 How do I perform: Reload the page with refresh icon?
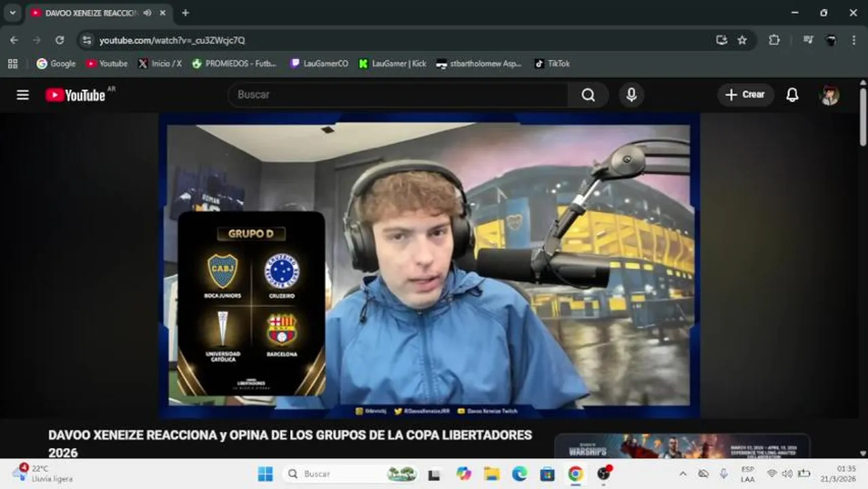point(60,40)
